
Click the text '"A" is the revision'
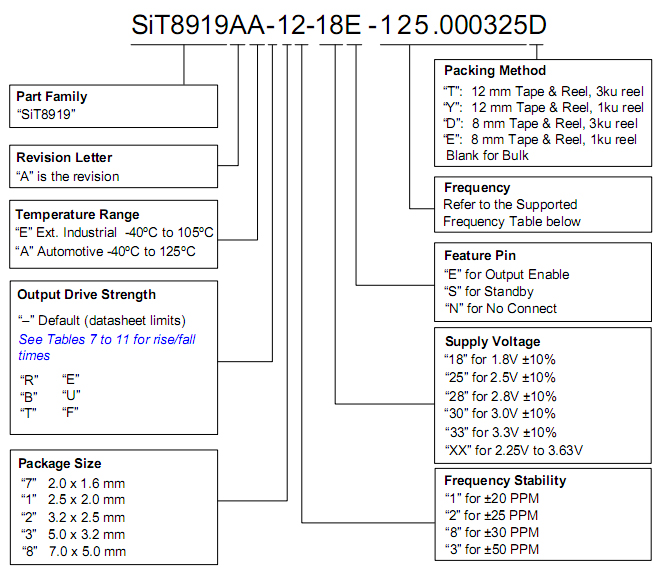[x=68, y=176]
